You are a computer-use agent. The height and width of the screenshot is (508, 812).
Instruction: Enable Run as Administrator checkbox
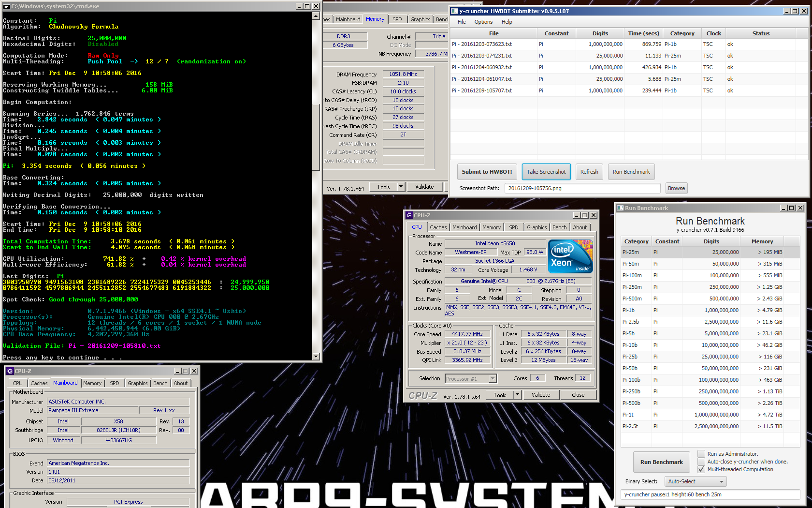point(701,454)
